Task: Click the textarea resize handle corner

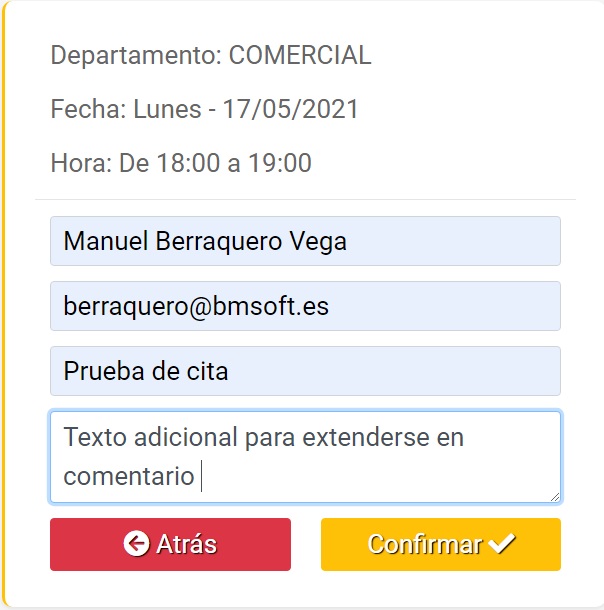Action: pyautogui.click(x=554, y=496)
